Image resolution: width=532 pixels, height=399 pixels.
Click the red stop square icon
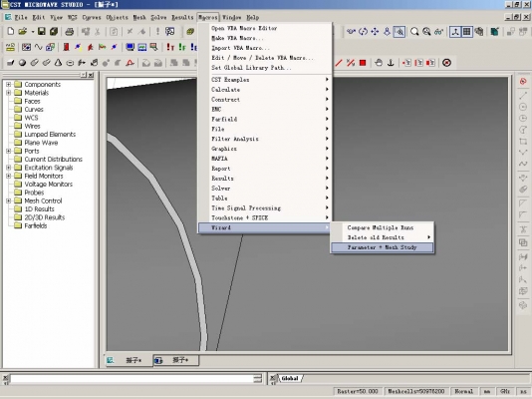click(363, 63)
